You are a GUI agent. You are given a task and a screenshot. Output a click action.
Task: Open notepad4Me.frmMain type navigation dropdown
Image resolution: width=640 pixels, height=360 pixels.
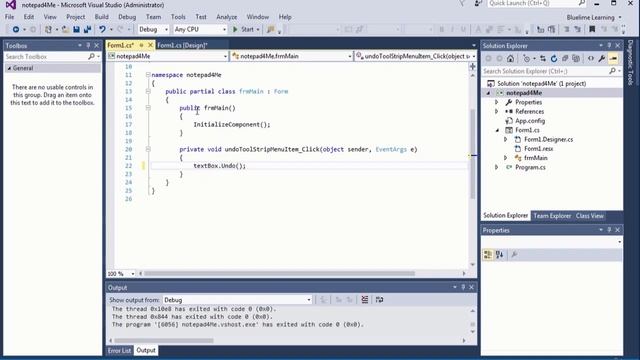coord(291,56)
